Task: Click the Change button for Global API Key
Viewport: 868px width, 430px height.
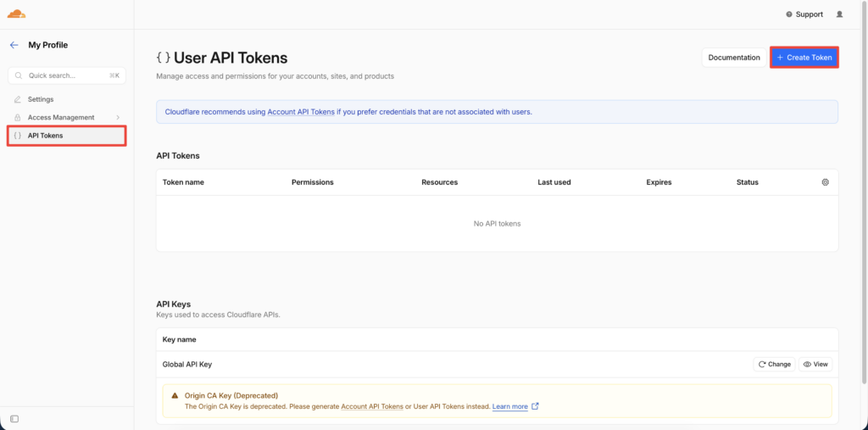Action: click(x=774, y=364)
